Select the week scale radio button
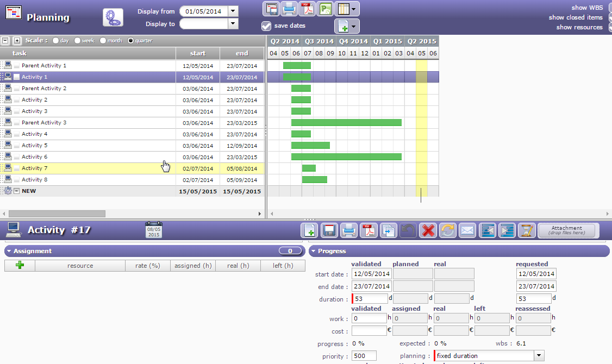Viewport: 612px width, 364px height. click(78, 41)
